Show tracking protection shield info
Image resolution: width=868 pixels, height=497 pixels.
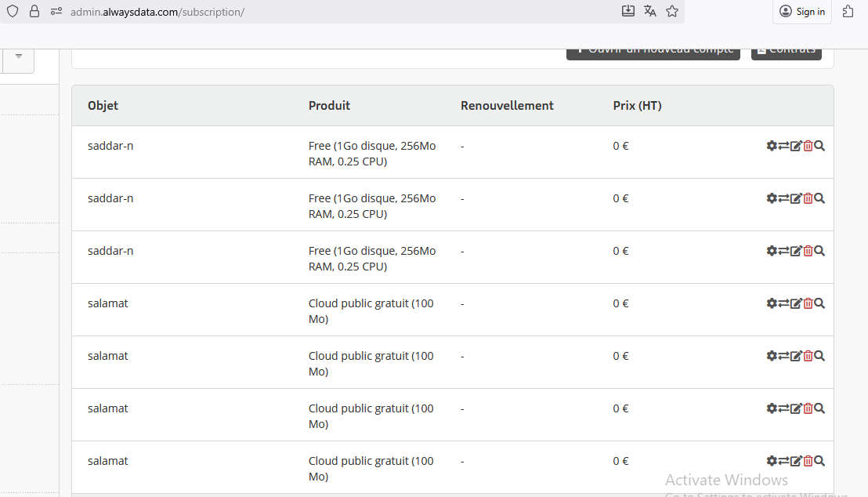13,11
